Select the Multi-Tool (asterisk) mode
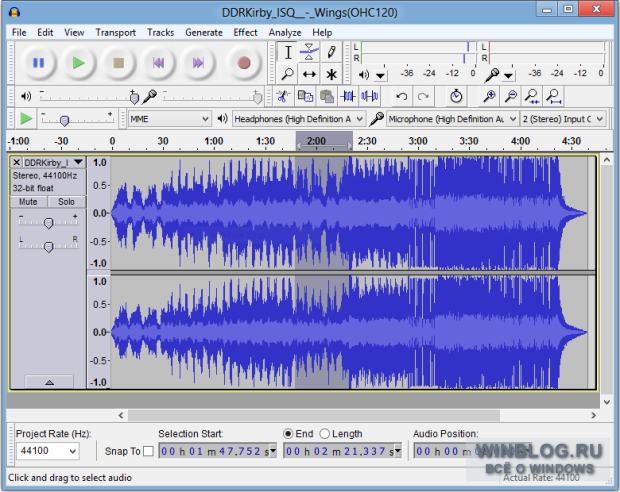The height and width of the screenshot is (492, 620). (x=331, y=74)
